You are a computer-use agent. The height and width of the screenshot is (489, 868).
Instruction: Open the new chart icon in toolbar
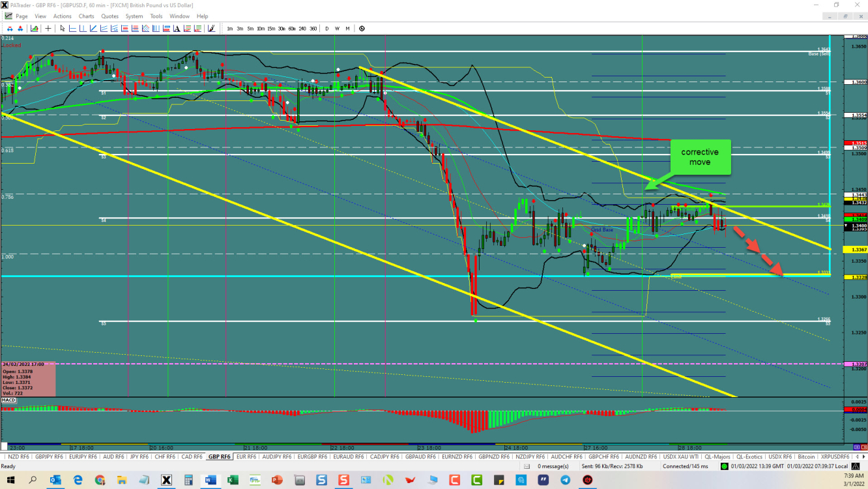pyautogui.click(x=34, y=29)
